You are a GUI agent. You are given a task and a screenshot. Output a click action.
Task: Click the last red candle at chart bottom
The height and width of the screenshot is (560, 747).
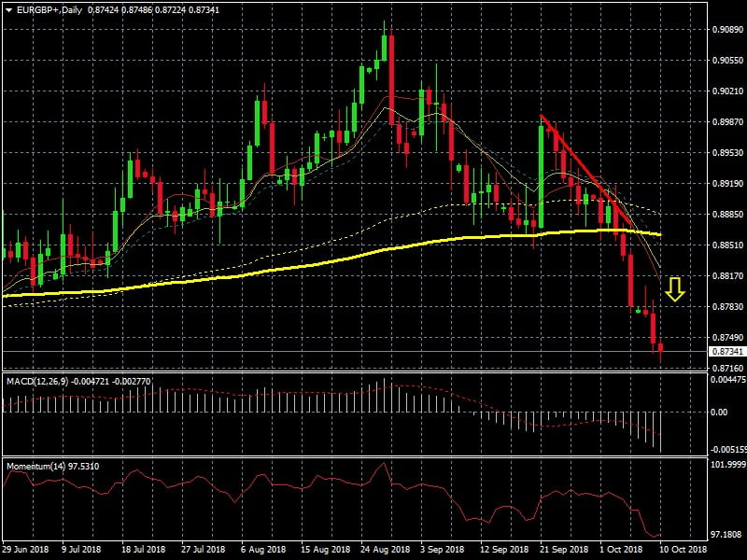tap(660, 349)
